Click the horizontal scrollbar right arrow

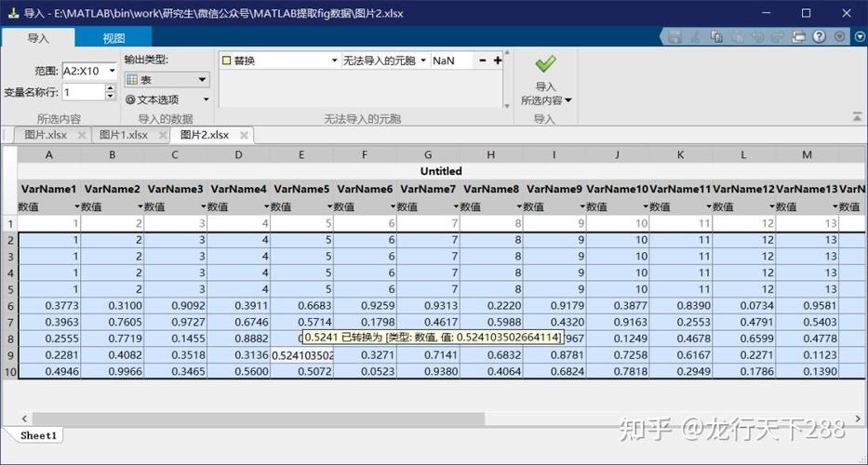tap(859, 418)
